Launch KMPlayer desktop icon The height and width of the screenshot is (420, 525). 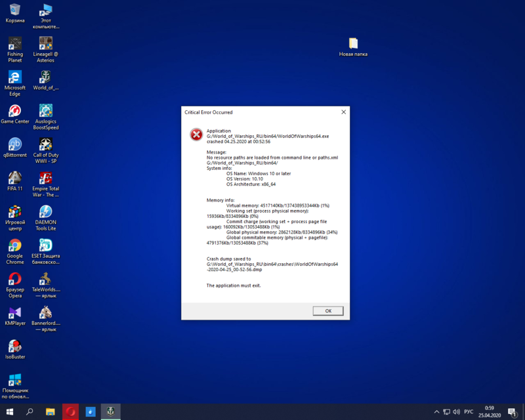[15, 316]
